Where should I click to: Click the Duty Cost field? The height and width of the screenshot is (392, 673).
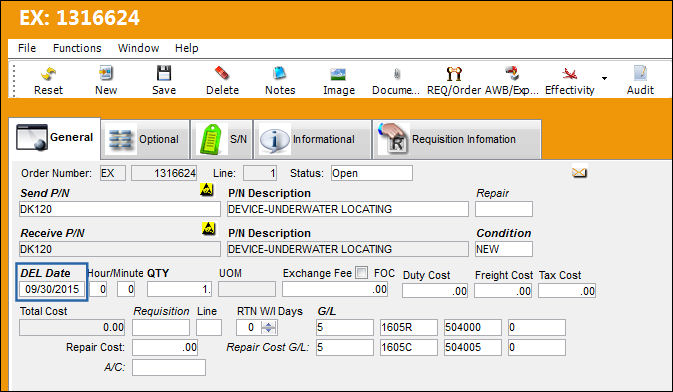(435, 291)
